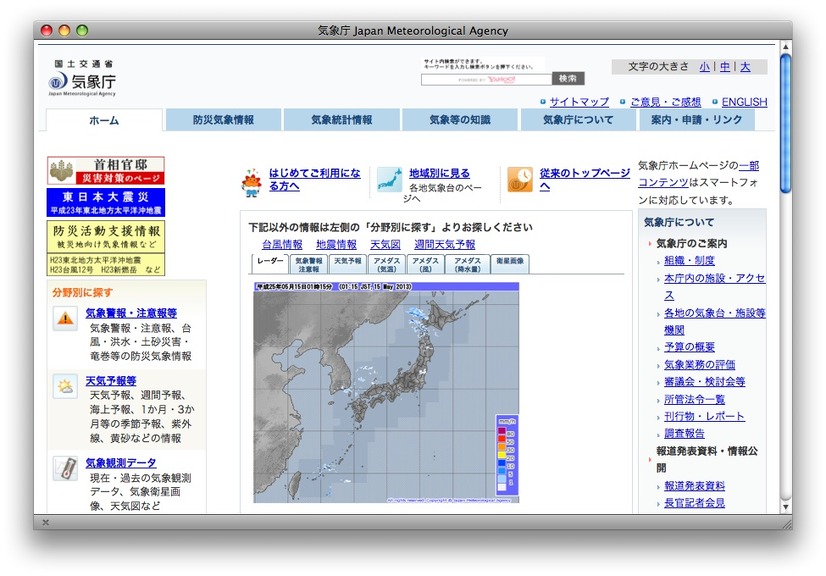This screenshot has height=576, width=826.
Task: Open the 気象等の知識 navigation tab
Action: [460, 120]
